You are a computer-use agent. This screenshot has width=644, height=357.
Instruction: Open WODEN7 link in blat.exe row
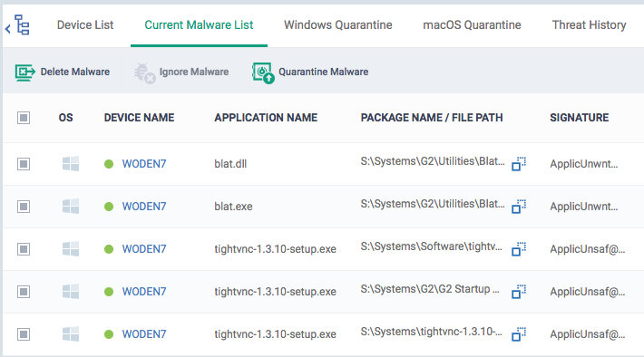[144, 207]
